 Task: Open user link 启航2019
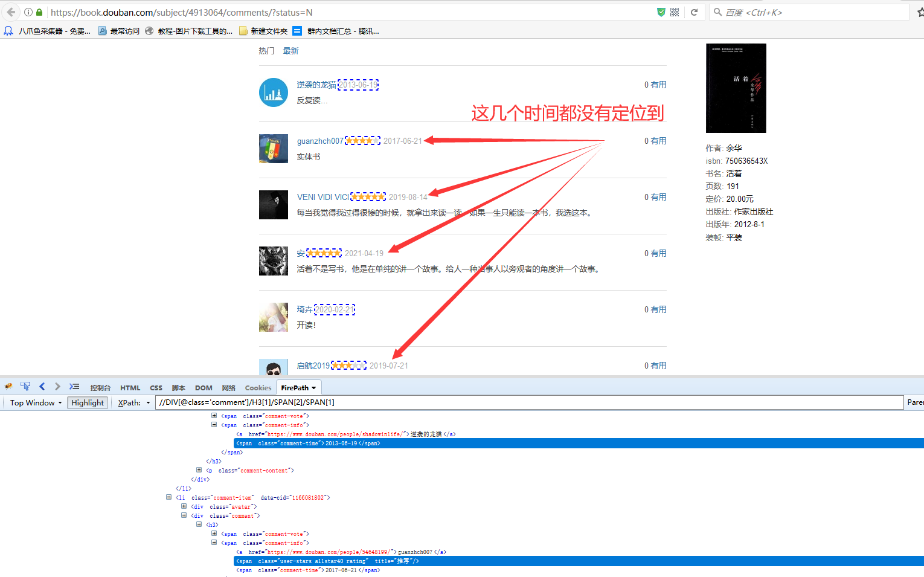pos(313,366)
